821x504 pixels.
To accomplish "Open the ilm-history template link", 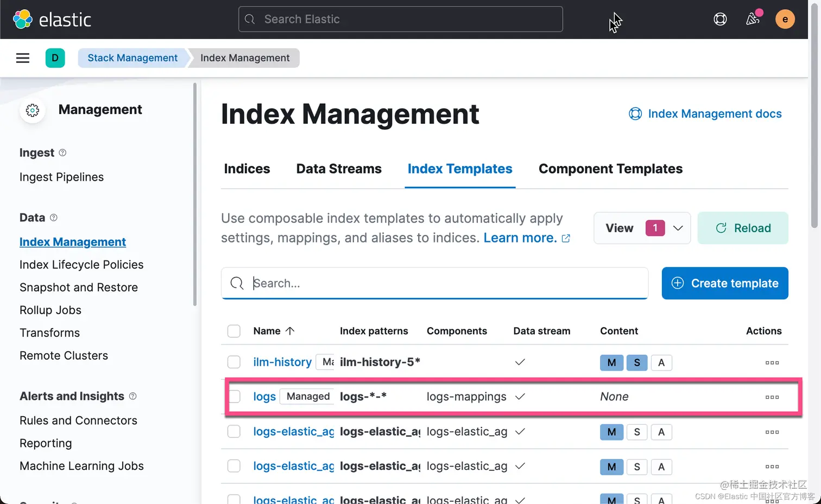I will coord(282,362).
